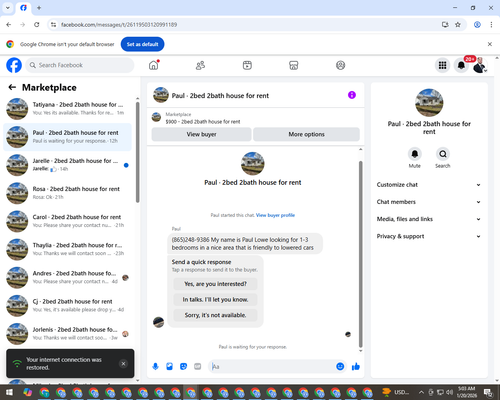Click the browser address bar URL
This screenshot has width=500, height=400.
(119, 25)
